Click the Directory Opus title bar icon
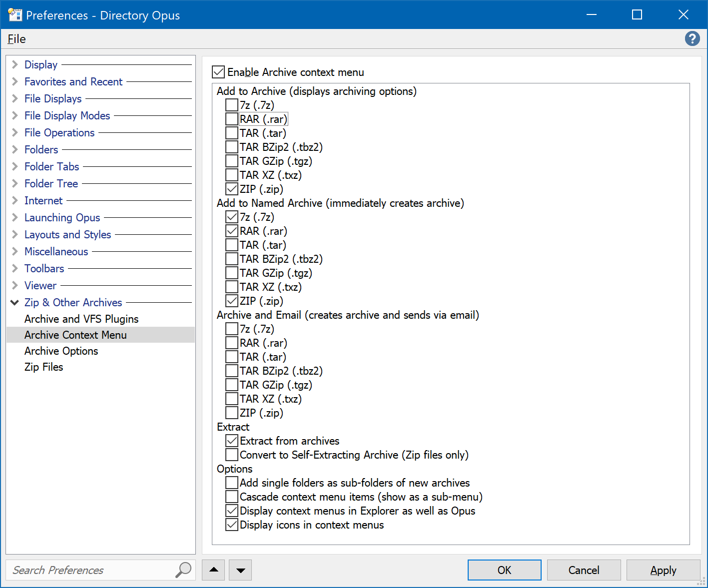The image size is (708, 588). (15, 15)
